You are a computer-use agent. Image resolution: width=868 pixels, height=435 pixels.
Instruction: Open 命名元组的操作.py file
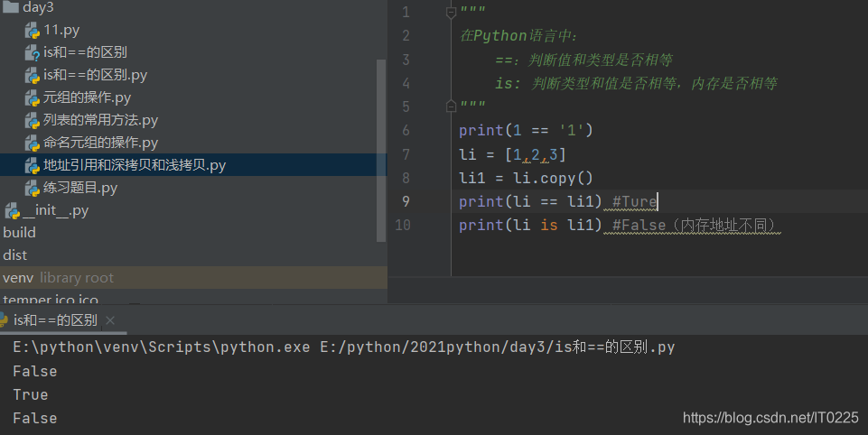[x=101, y=143]
